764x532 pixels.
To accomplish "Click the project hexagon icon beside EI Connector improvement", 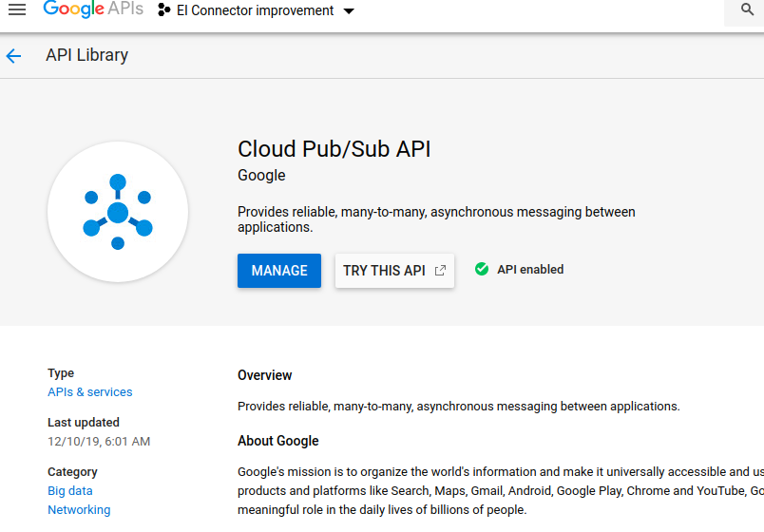I will click(x=164, y=10).
